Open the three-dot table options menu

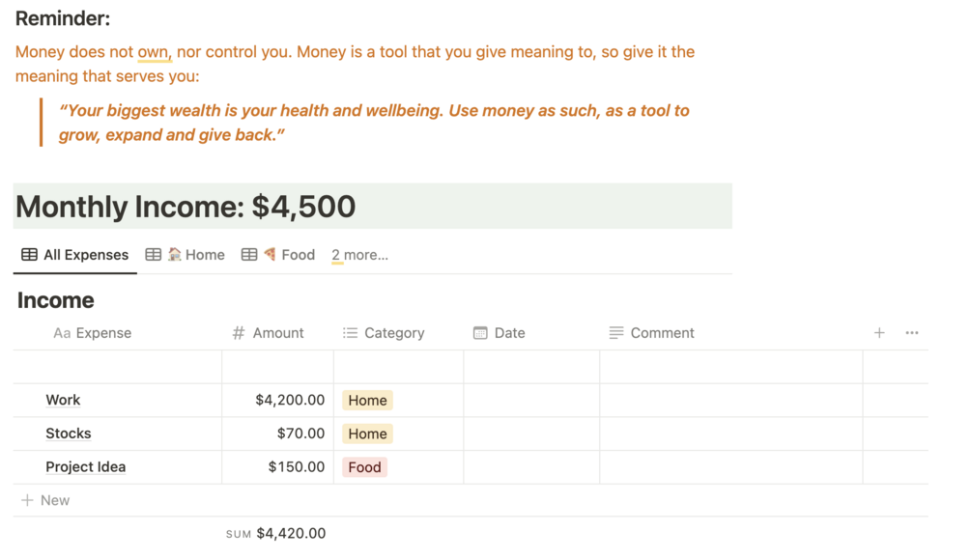point(912,333)
